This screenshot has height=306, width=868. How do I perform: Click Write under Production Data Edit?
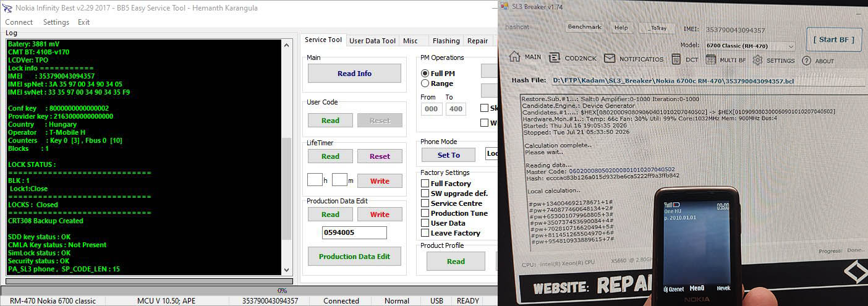[x=380, y=215]
